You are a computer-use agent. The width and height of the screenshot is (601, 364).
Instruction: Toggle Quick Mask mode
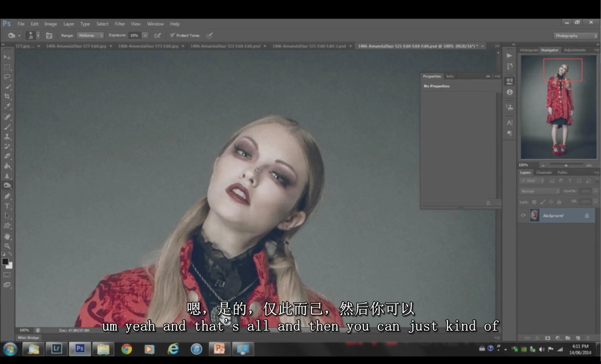click(x=7, y=275)
